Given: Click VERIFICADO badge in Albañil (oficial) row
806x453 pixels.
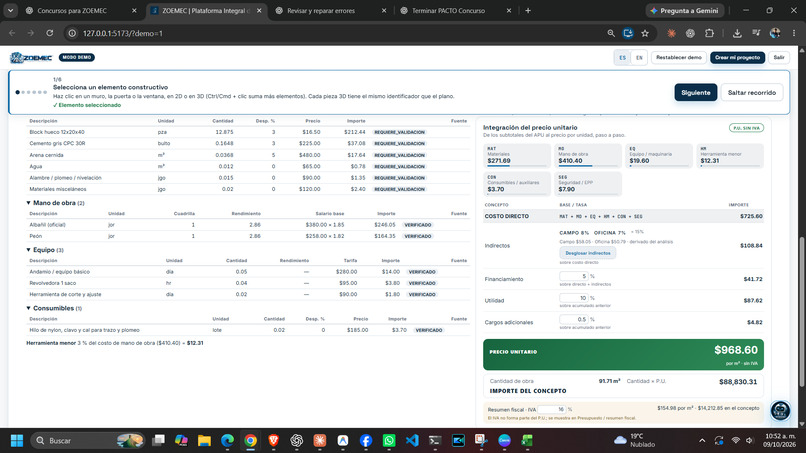Looking at the screenshot, I should (x=417, y=225).
